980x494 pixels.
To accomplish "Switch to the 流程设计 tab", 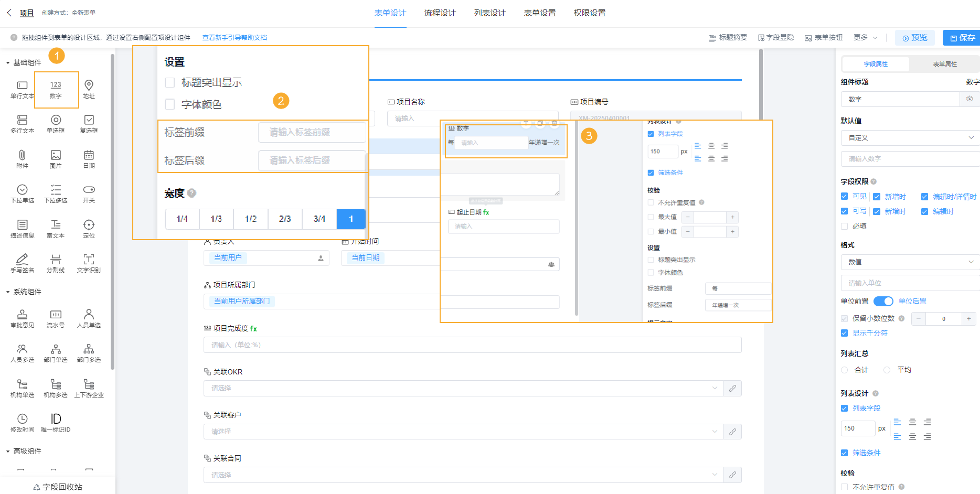I will point(440,13).
